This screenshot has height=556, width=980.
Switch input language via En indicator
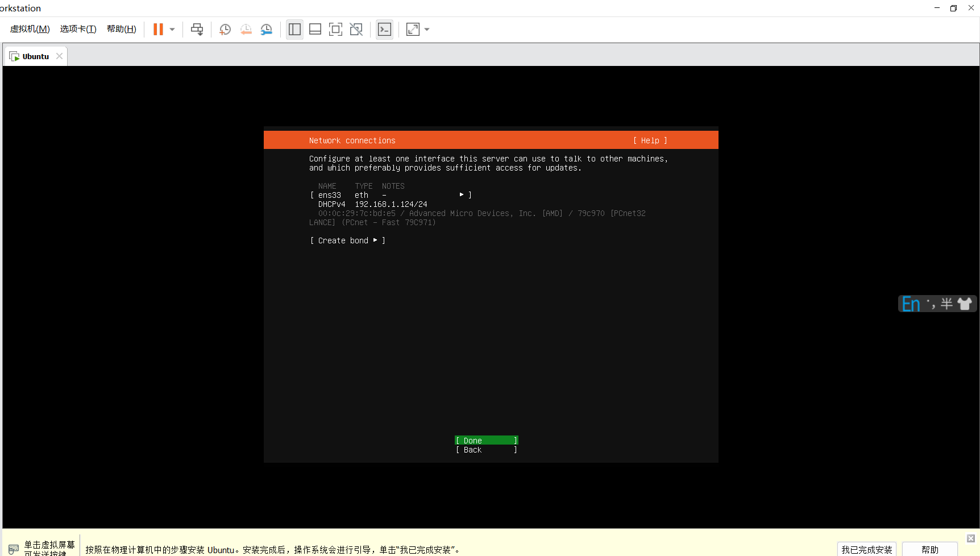point(911,304)
